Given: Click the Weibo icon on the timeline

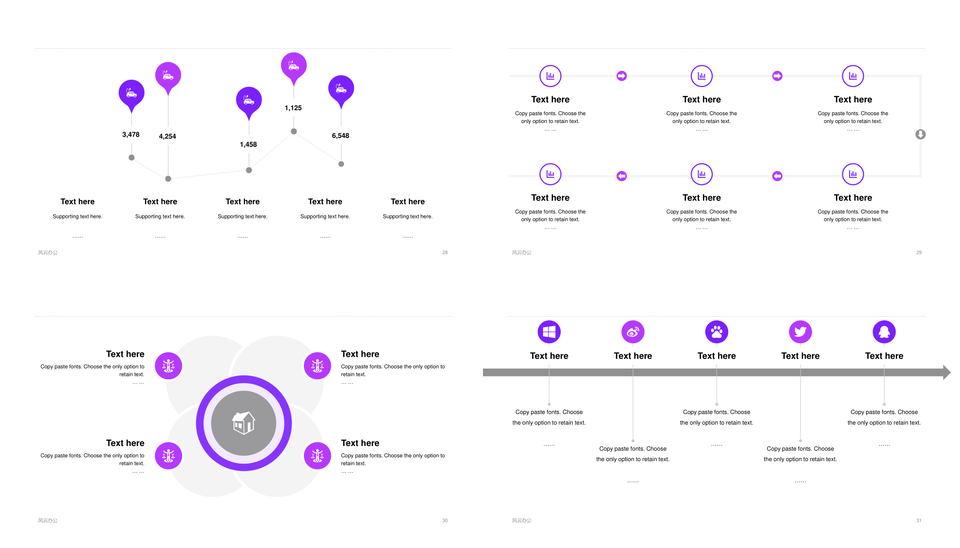Looking at the screenshot, I should (633, 332).
